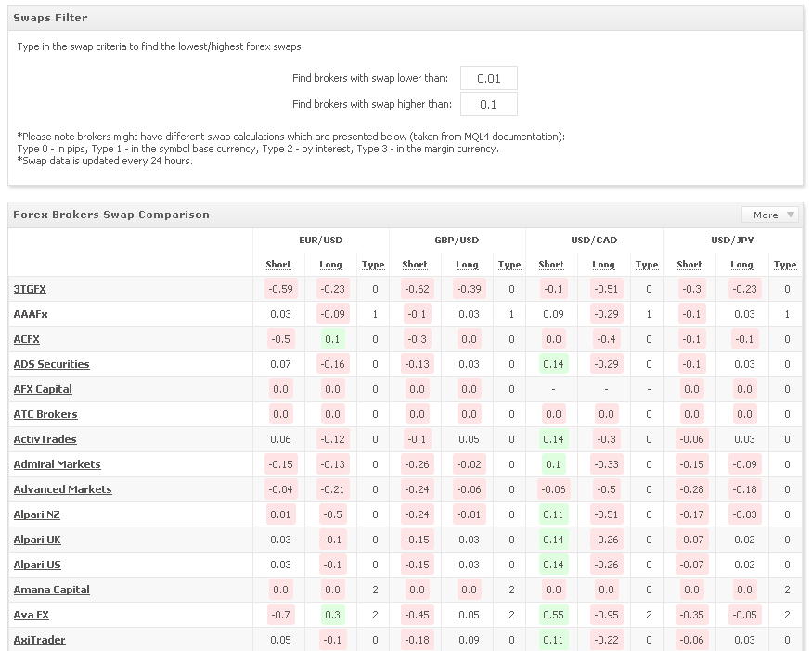Select the Short header under USD/JPY
The image size is (812, 651).
[690, 265]
